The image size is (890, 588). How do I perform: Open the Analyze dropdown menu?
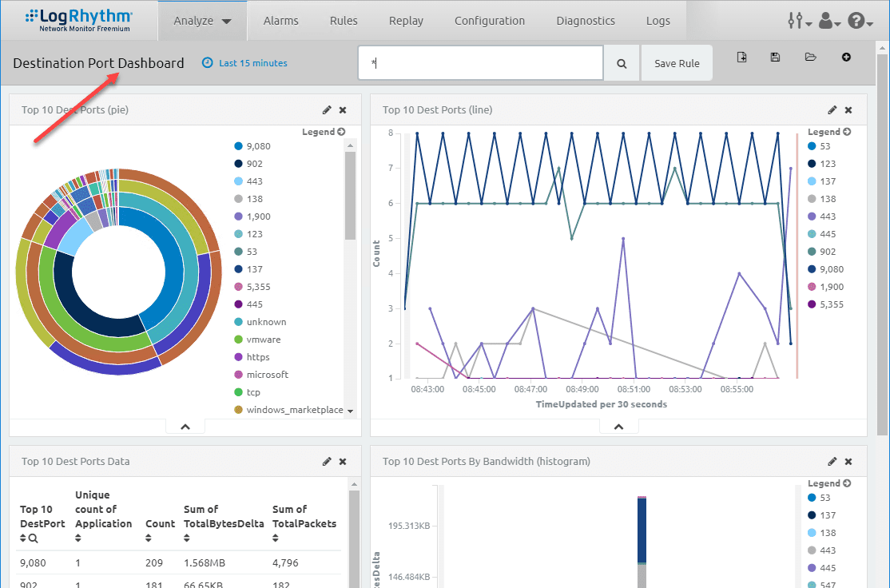click(x=202, y=21)
